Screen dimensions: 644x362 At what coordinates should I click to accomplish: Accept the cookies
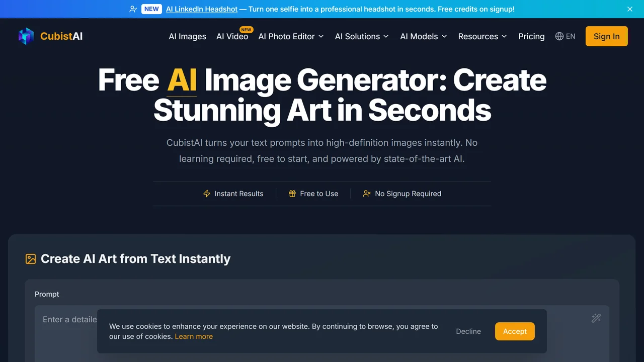[515, 331]
